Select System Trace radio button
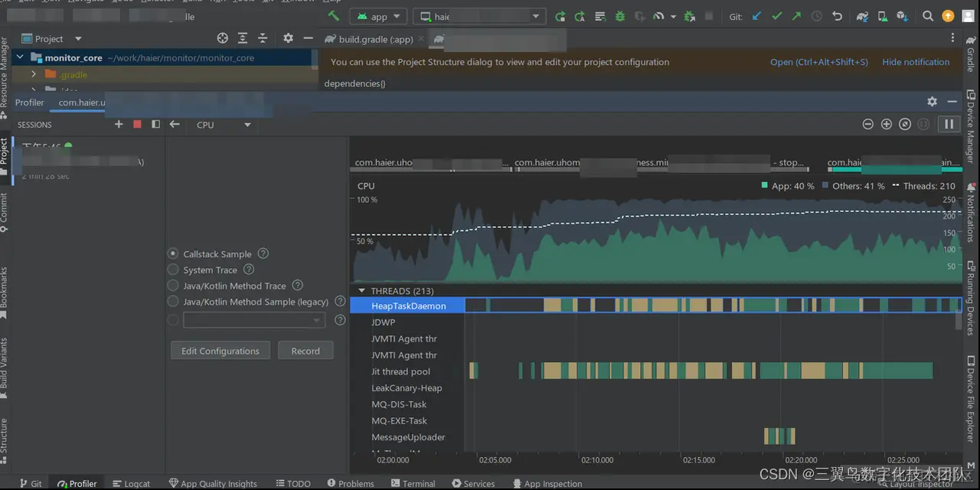 click(173, 269)
